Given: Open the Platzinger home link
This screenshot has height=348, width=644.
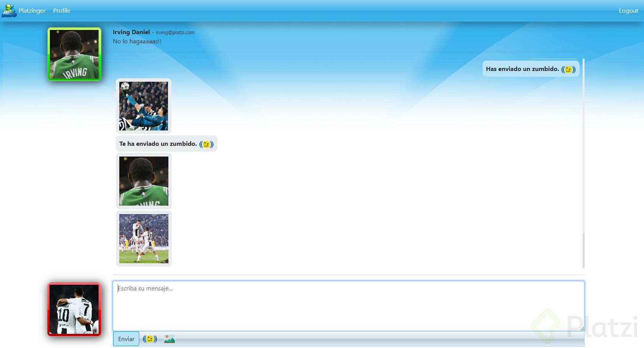Looking at the screenshot, I should (32, 11).
